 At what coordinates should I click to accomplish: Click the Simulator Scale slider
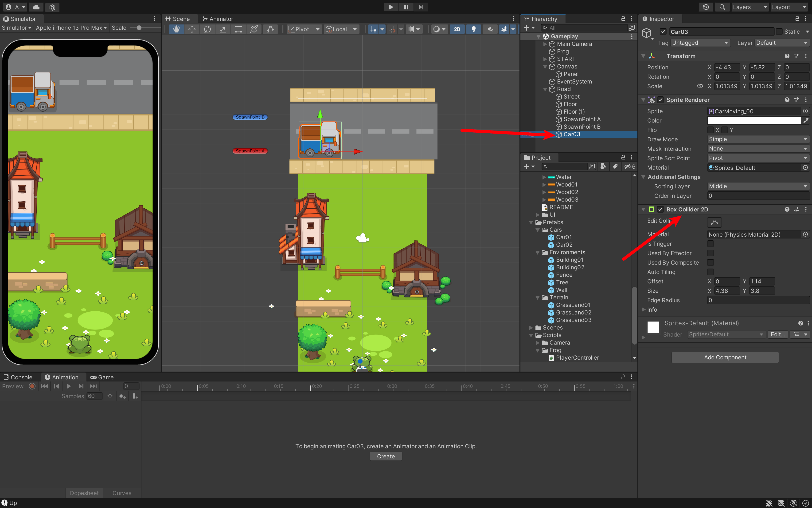point(145,28)
